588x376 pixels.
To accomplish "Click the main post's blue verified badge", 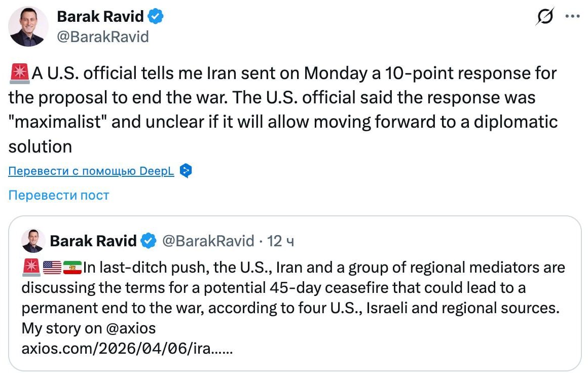I will click(x=156, y=16).
